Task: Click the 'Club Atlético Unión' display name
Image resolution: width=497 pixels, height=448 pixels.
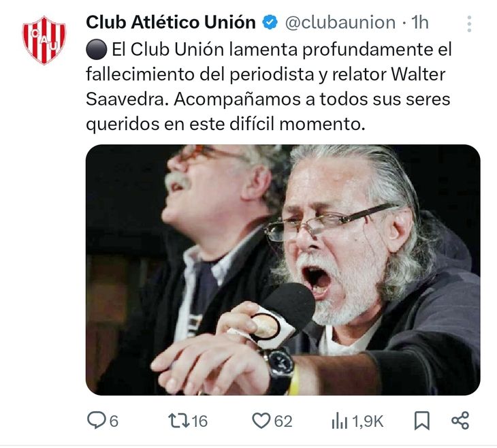Action: tap(170, 22)
